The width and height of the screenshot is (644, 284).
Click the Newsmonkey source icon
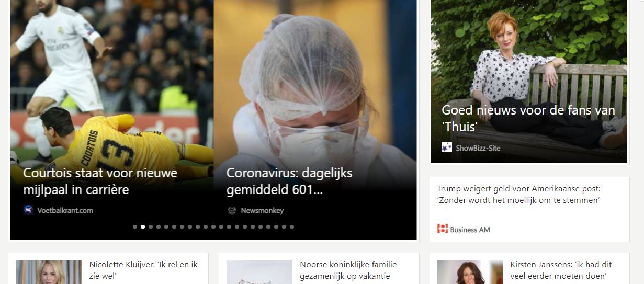[x=232, y=210]
